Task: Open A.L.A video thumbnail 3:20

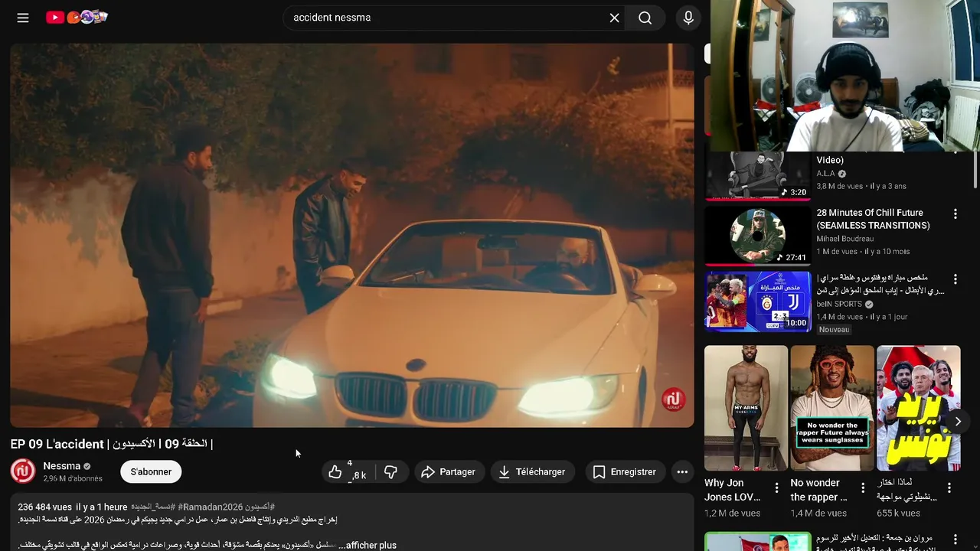Action: 757,176
